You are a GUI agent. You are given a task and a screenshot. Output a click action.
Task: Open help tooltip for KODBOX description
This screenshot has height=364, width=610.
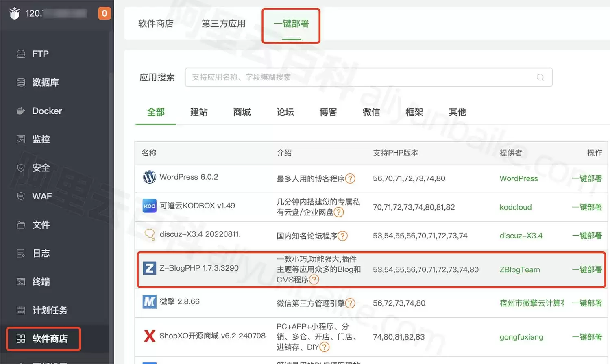point(339,212)
